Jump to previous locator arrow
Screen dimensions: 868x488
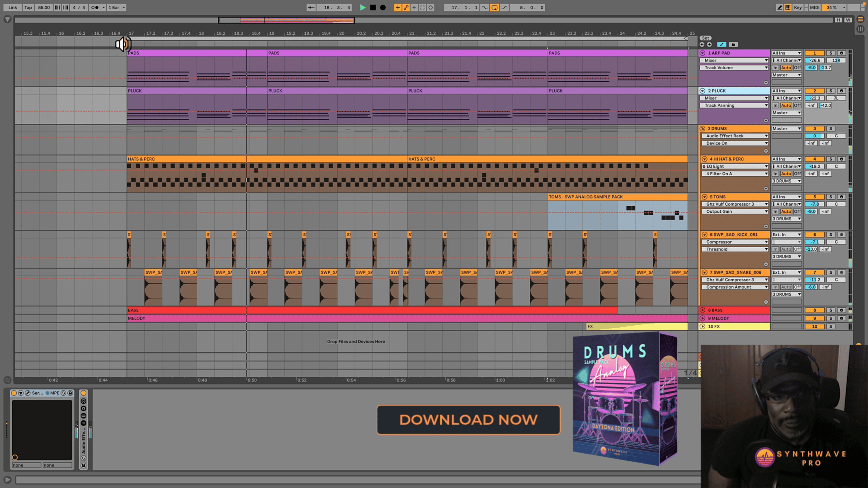702,45
